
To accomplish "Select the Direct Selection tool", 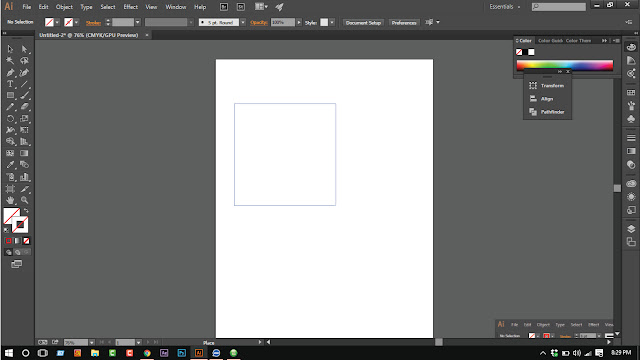I will (24, 49).
